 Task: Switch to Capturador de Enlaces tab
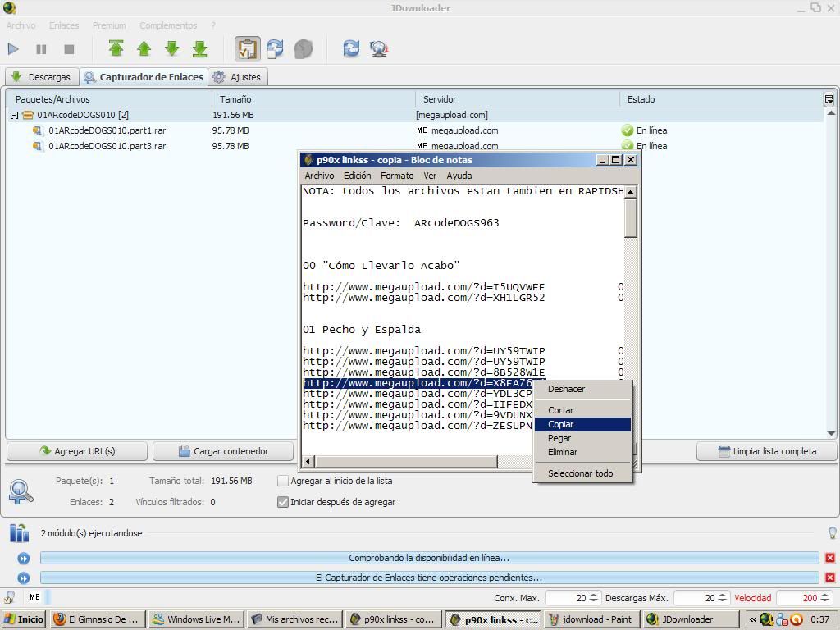pos(144,77)
